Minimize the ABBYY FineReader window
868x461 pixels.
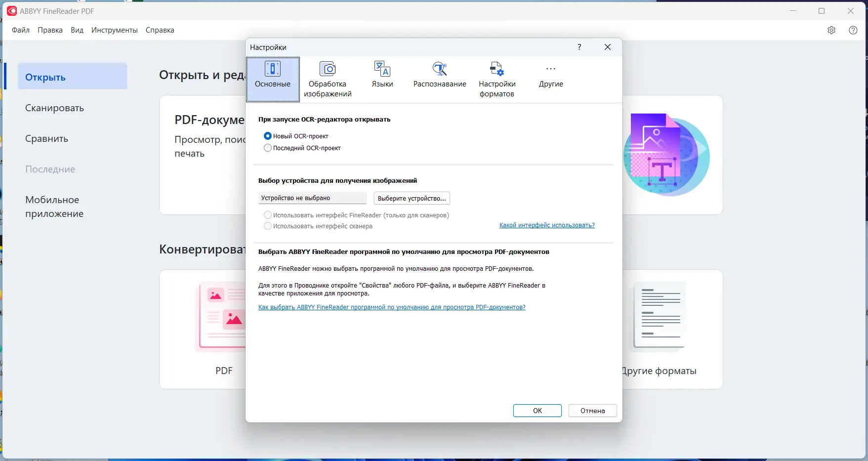[793, 11]
